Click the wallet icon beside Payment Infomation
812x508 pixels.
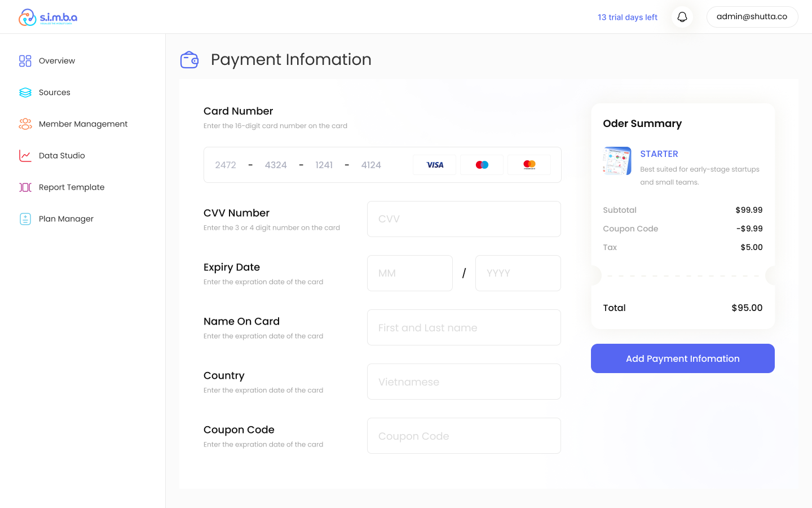point(189,59)
